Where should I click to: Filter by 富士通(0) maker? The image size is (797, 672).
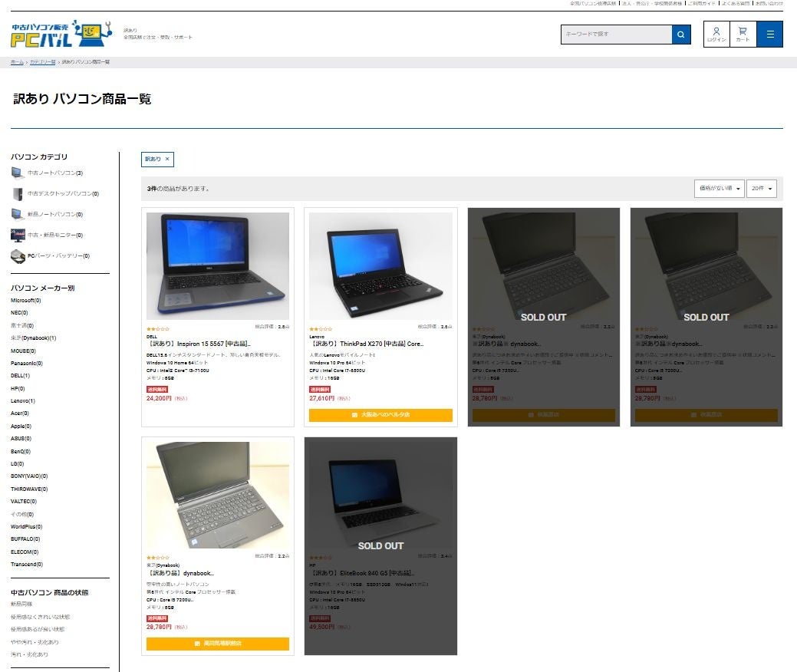click(22, 325)
